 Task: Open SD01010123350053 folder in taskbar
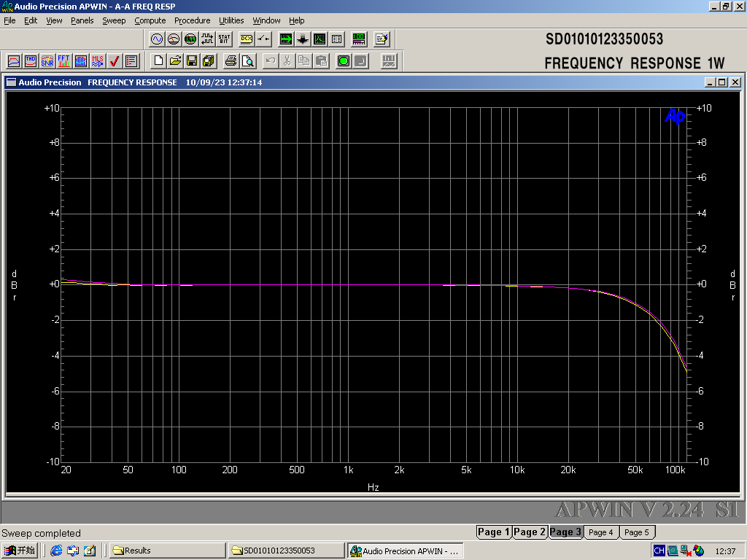(286, 551)
